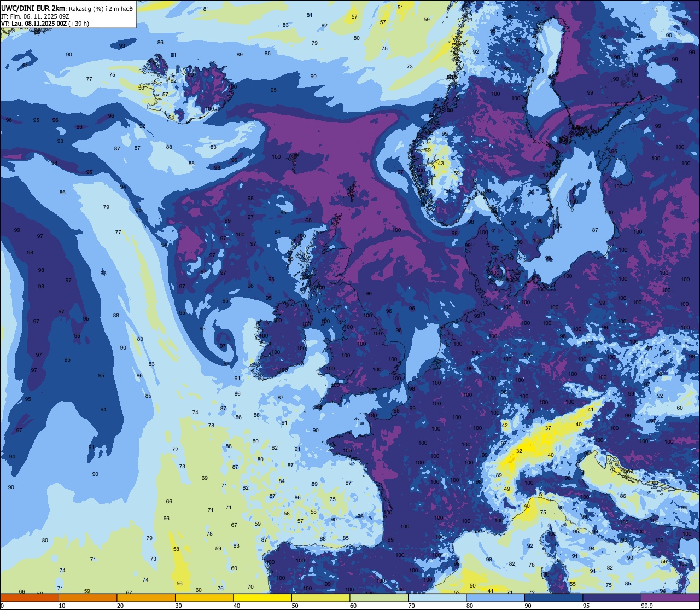Screen dimensions: 700x610
Task: Click the '(+39 h)' forecast offset text
Action: click(79, 24)
